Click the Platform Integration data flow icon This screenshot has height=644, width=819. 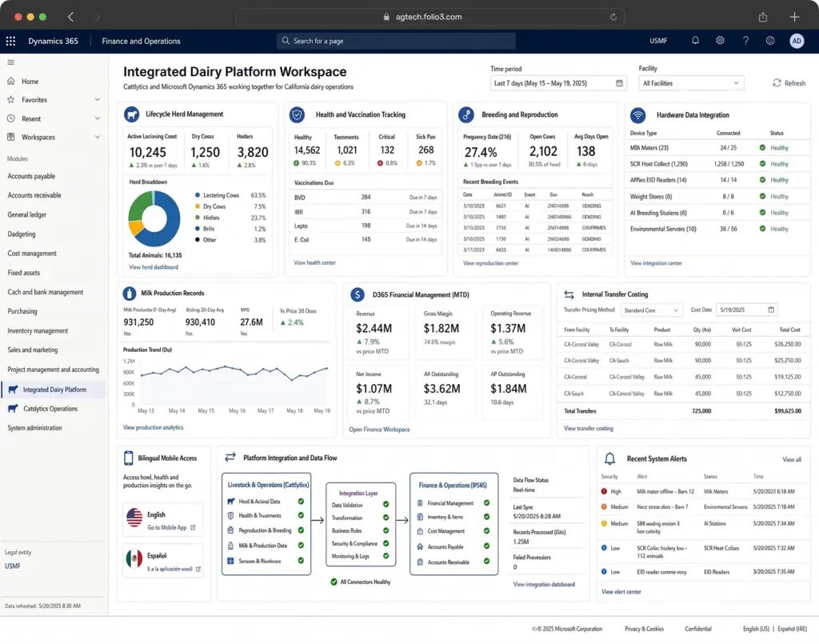click(x=230, y=458)
